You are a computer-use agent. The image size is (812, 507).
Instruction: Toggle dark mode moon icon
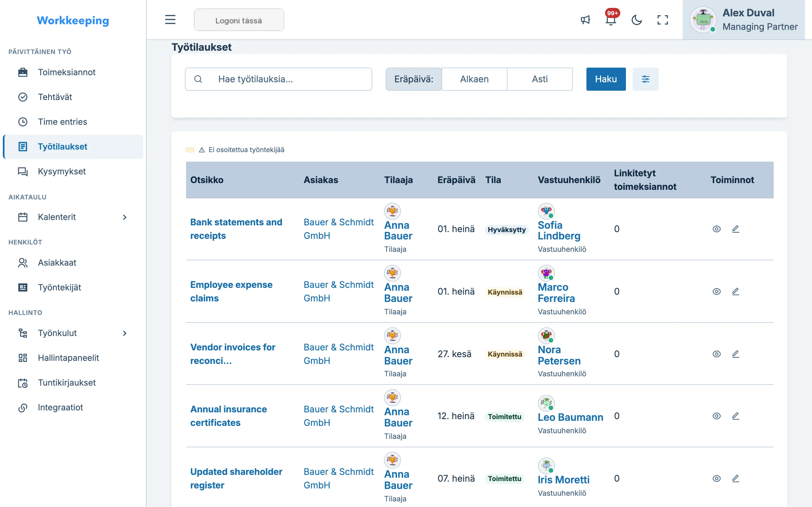(x=637, y=20)
